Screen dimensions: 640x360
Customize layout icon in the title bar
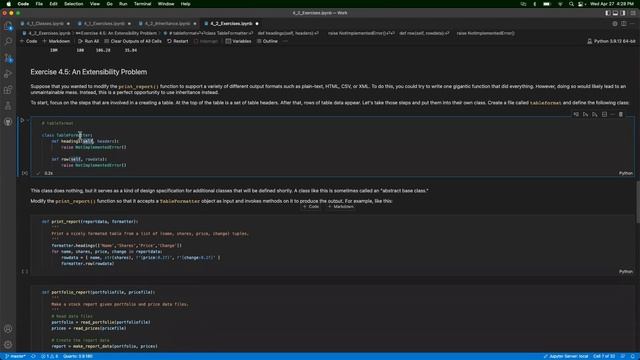tap(633, 13)
